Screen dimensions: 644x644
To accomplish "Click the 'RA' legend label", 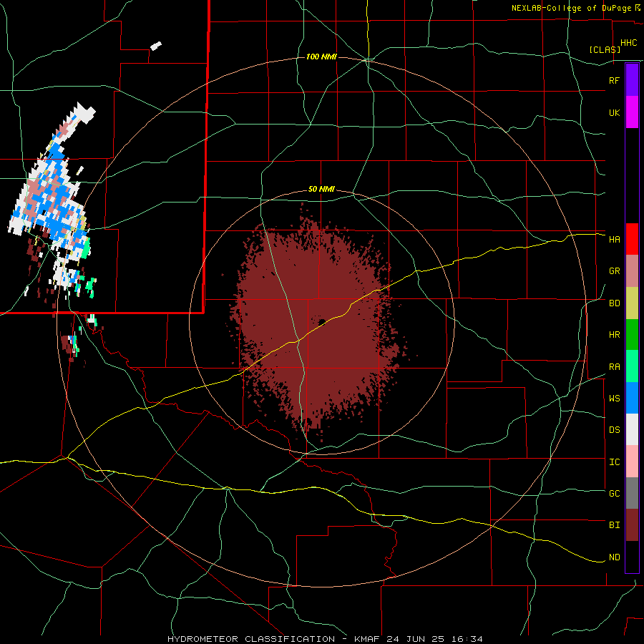I will click(614, 367).
